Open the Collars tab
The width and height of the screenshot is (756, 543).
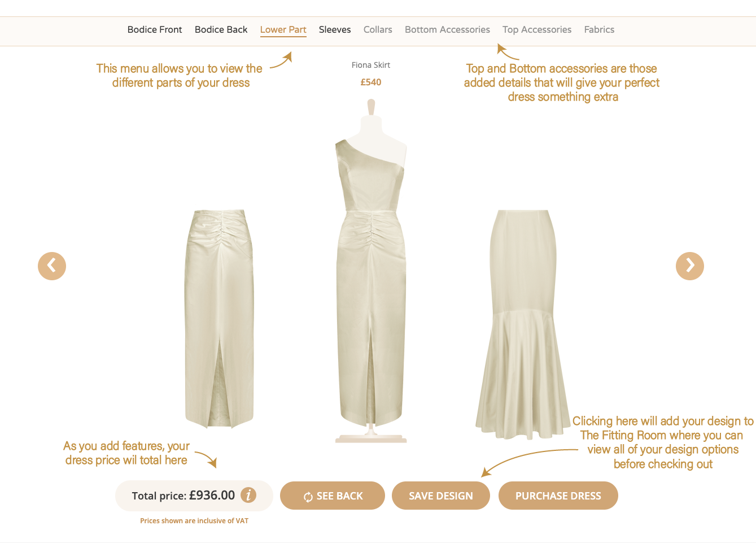(378, 29)
